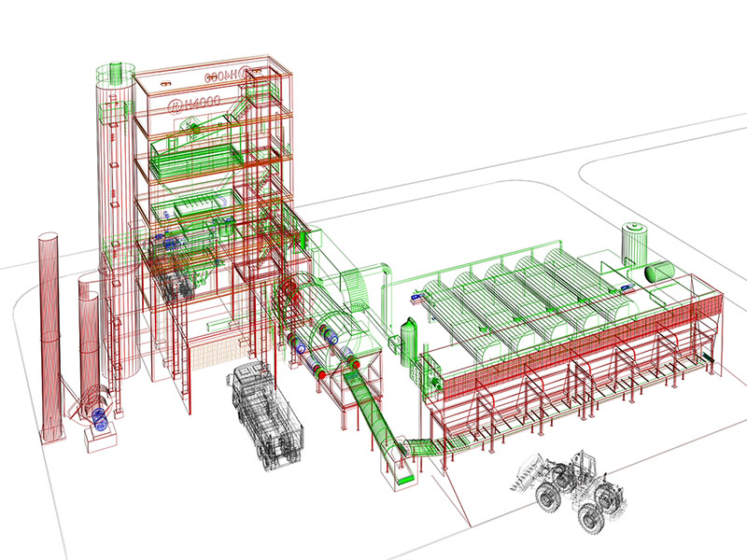Viewport: 747px width, 560px height.
Task: Click the small green vertical tank near dryer
Action: (x=408, y=339)
